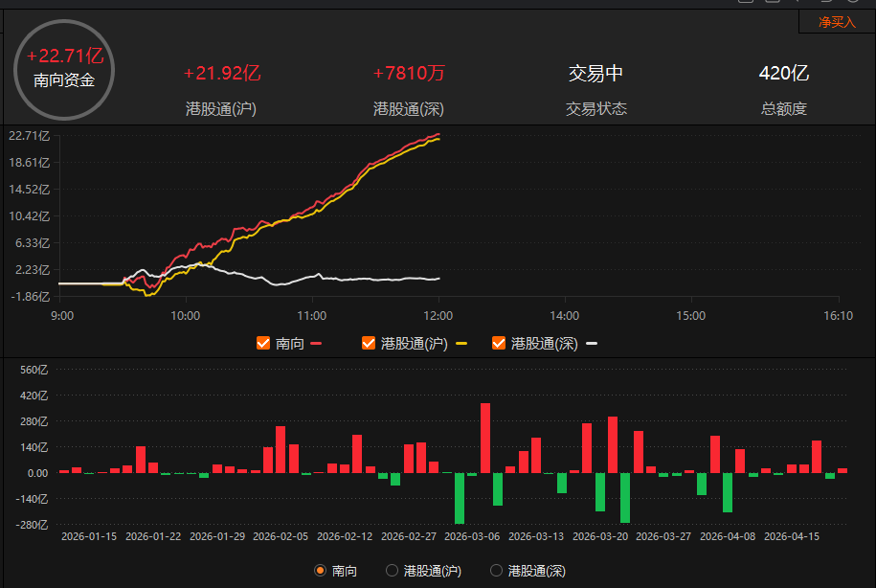Click the 港股通(深) label under +7810万

tap(409, 108)
